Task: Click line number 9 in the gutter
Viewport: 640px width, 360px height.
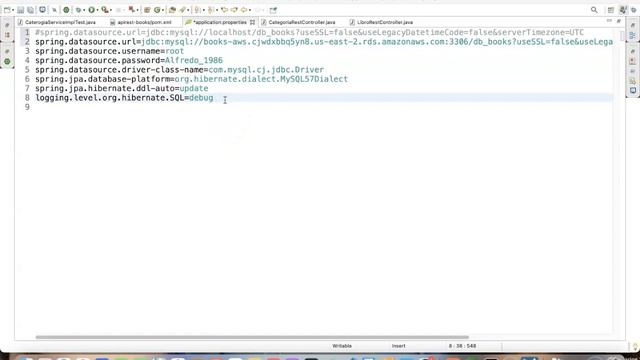Action: pyautogui.click(x=27, y=107)
